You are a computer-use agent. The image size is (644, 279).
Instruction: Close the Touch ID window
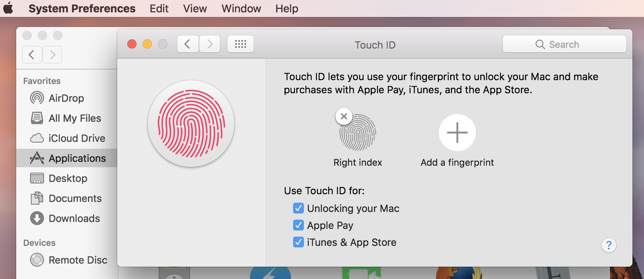pos(132,44)
